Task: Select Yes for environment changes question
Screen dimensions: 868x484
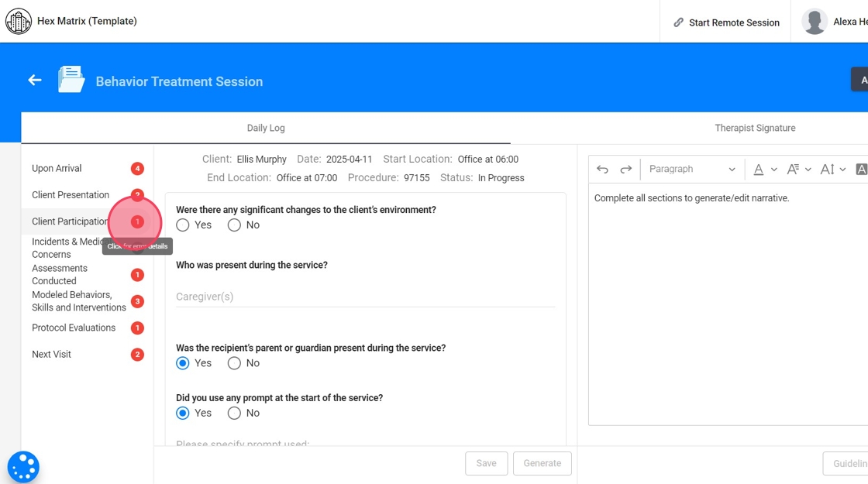Action: 183,225
